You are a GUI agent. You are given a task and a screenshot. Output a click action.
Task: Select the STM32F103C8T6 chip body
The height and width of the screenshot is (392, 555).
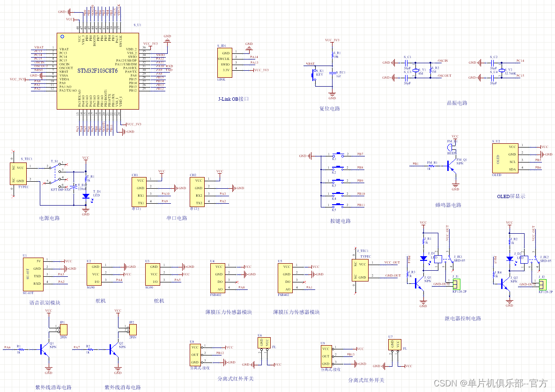98,71
